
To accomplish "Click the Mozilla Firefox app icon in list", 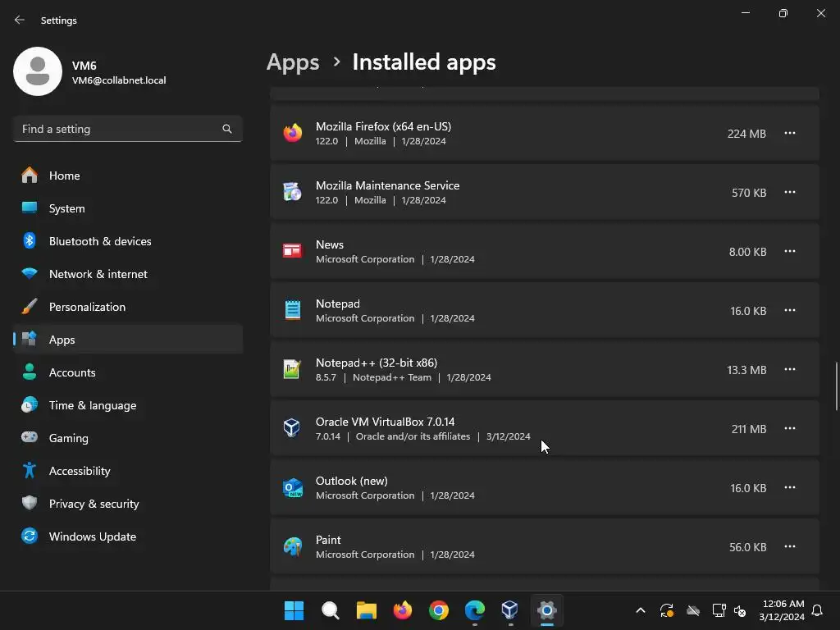I will pyautogui.click(x=293, y=133).
